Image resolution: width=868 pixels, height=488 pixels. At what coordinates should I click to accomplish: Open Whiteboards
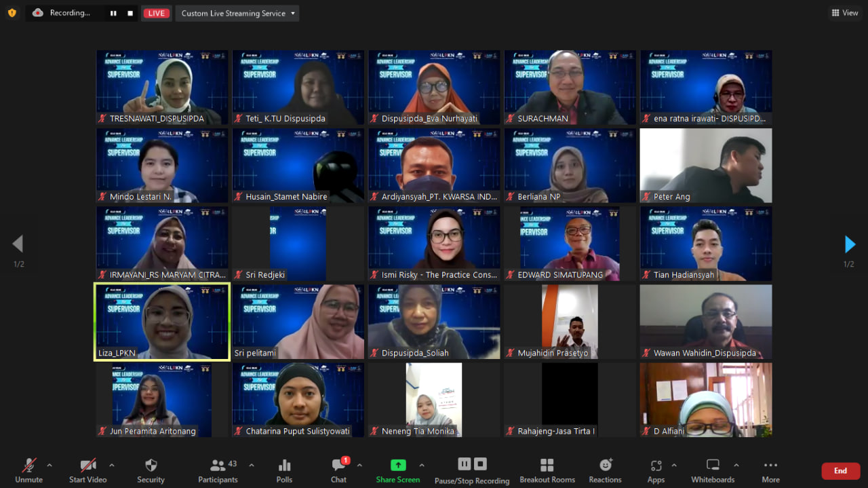coord(713,470)
